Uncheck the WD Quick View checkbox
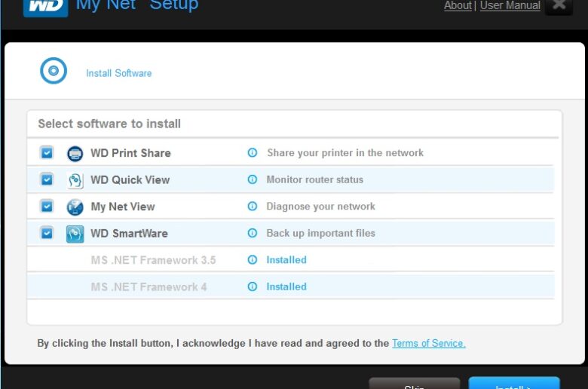Image resolution: width=588 pixels, height=389 pixels. (47, 179)
